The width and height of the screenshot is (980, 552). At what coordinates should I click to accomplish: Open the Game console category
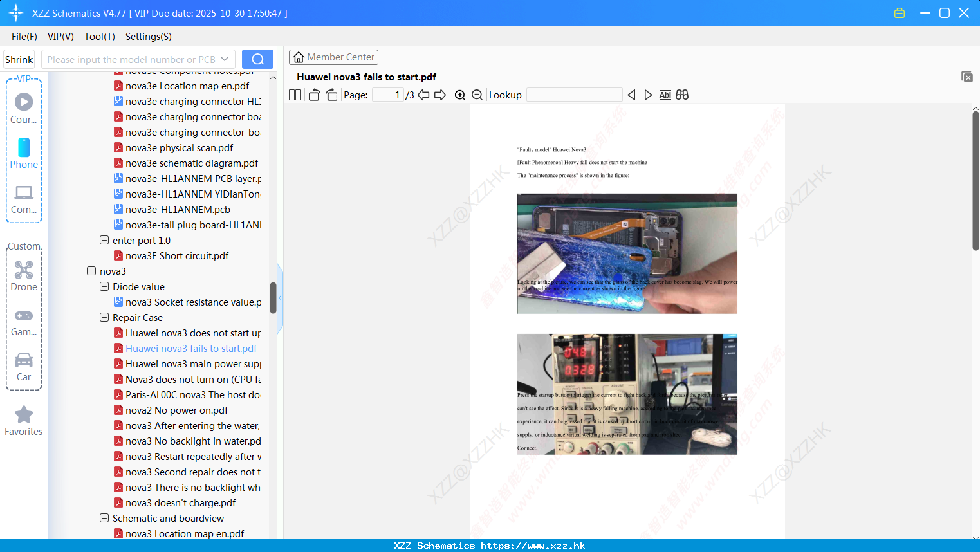[24, 316]
